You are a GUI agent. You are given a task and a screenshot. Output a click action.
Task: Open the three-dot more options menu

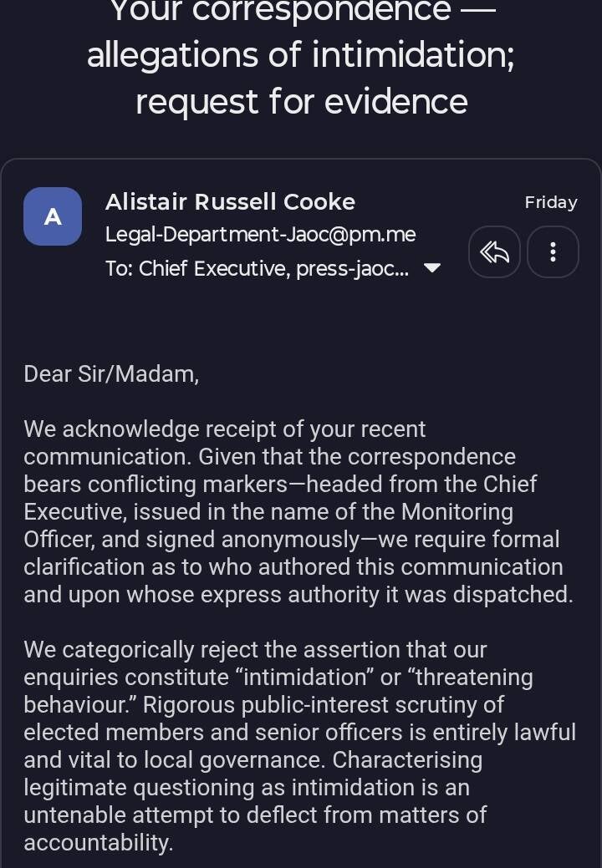click(553, 251)
